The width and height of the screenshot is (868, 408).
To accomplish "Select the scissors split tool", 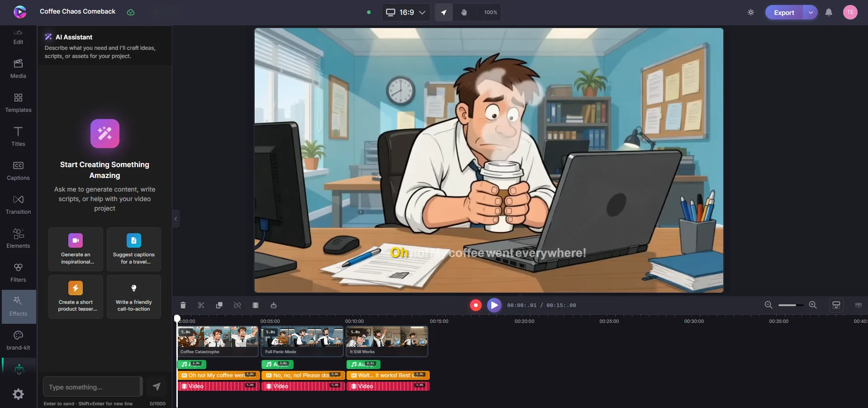I will click(x=201, y=305).
